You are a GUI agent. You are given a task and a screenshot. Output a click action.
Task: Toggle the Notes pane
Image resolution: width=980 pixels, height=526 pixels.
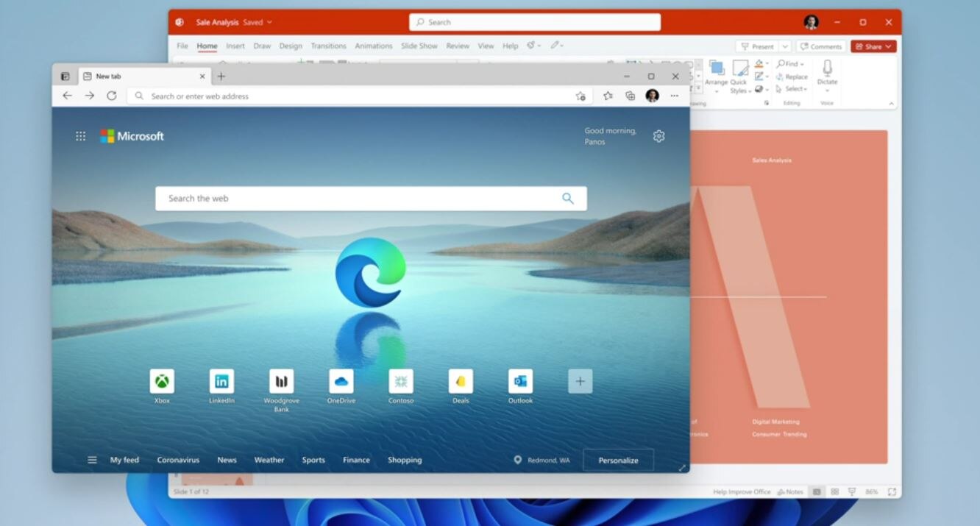click(x=789, y=491)
